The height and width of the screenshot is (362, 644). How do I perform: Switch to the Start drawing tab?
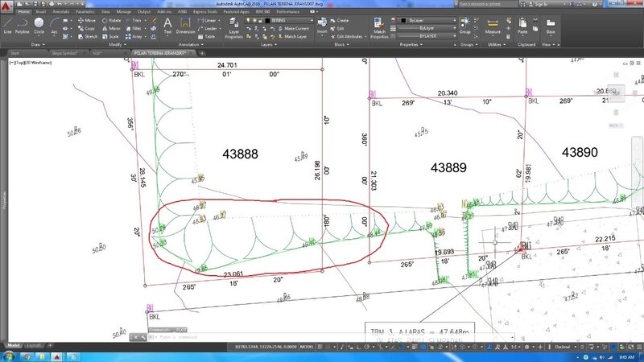click(14, 53)
